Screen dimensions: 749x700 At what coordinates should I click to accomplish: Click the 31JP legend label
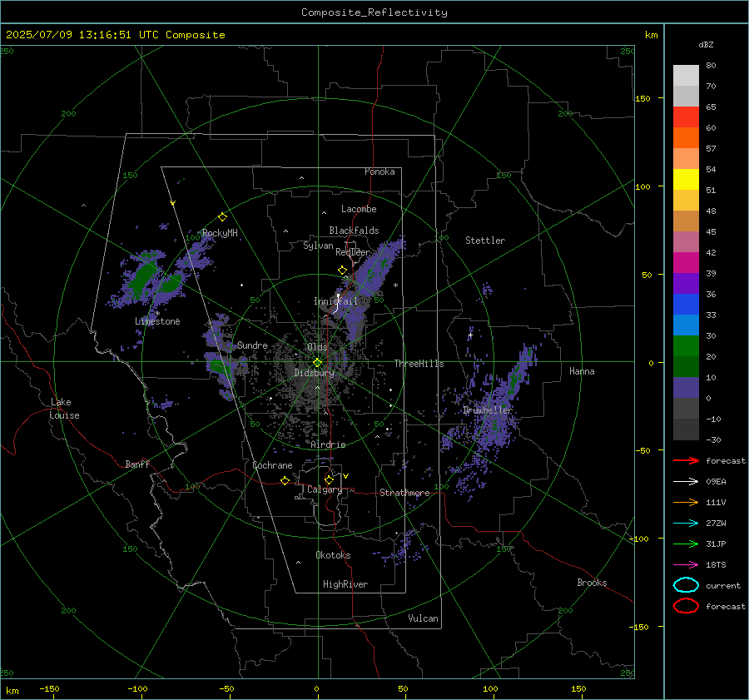(x=716, y=544)
